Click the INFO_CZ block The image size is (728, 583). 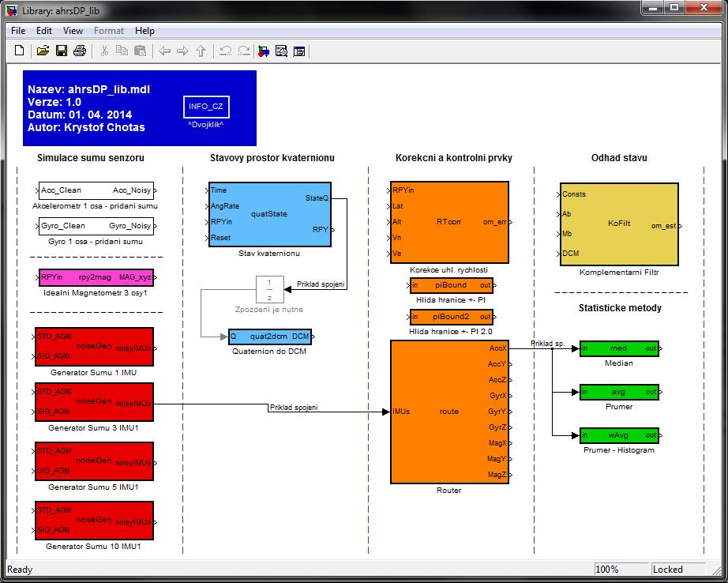point(206,107)
